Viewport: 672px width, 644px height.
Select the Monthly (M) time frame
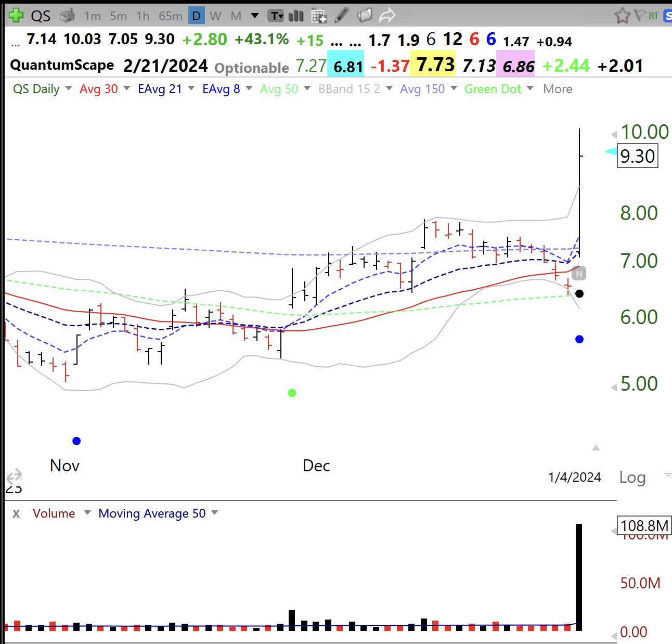pos(236,16)
